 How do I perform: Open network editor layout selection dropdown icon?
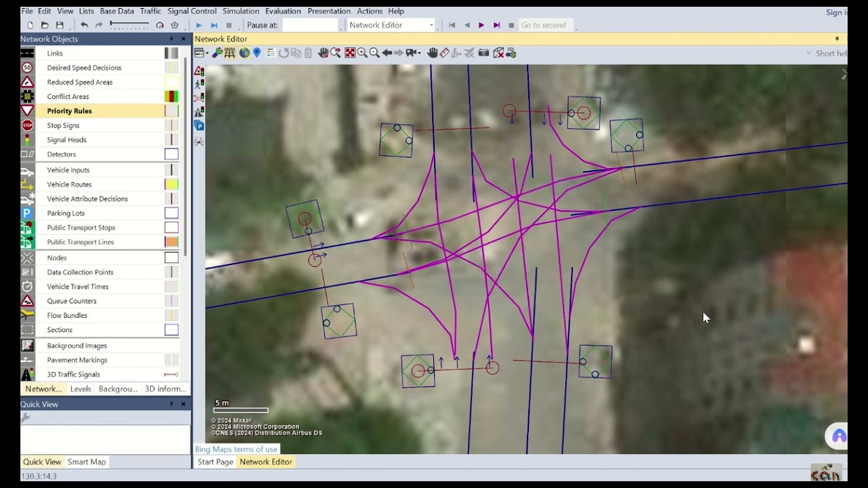[201, 53]
